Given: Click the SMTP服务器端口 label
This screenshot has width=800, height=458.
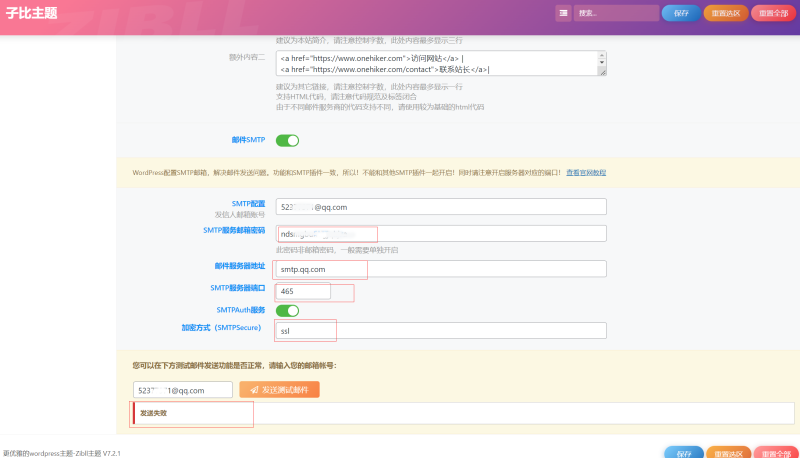Looking at the screenshot, I should (237, 288).
